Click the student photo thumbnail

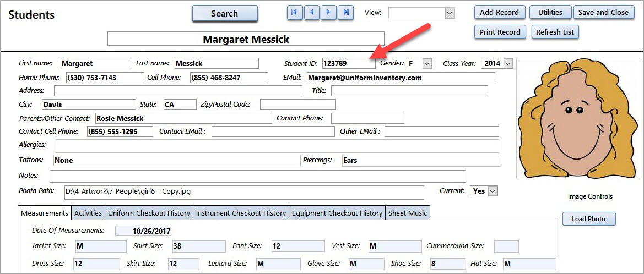[577, 118]
